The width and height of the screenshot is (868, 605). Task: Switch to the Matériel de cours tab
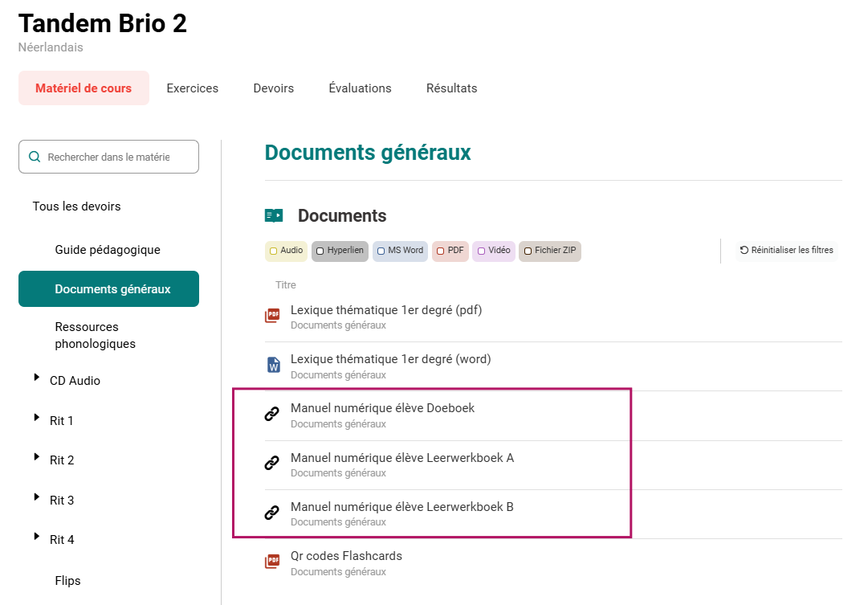click(84, 88)
